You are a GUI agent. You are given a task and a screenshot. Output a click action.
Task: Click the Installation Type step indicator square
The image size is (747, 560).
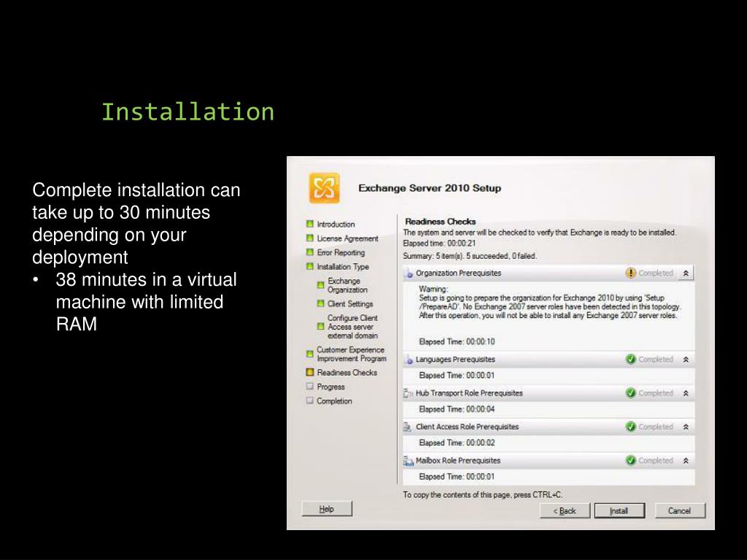pos(310,266)
